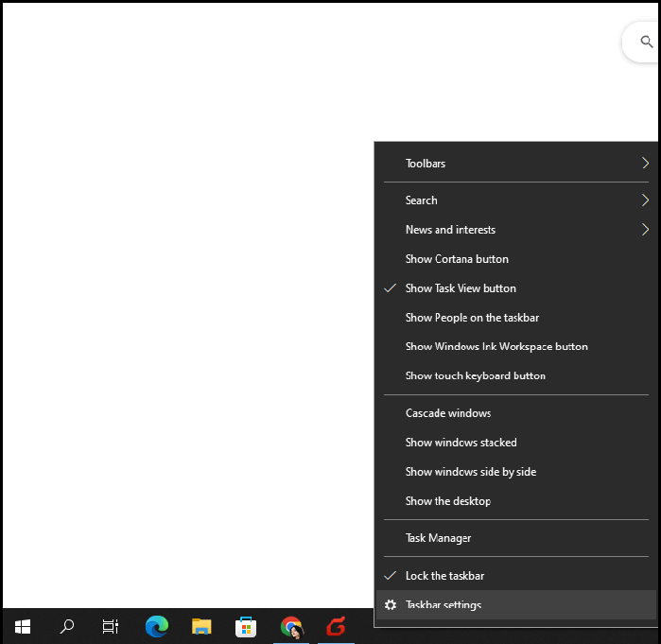Toggle Lock the taskbar option
This screenshot has height=644, width=661.
(444, 576)
